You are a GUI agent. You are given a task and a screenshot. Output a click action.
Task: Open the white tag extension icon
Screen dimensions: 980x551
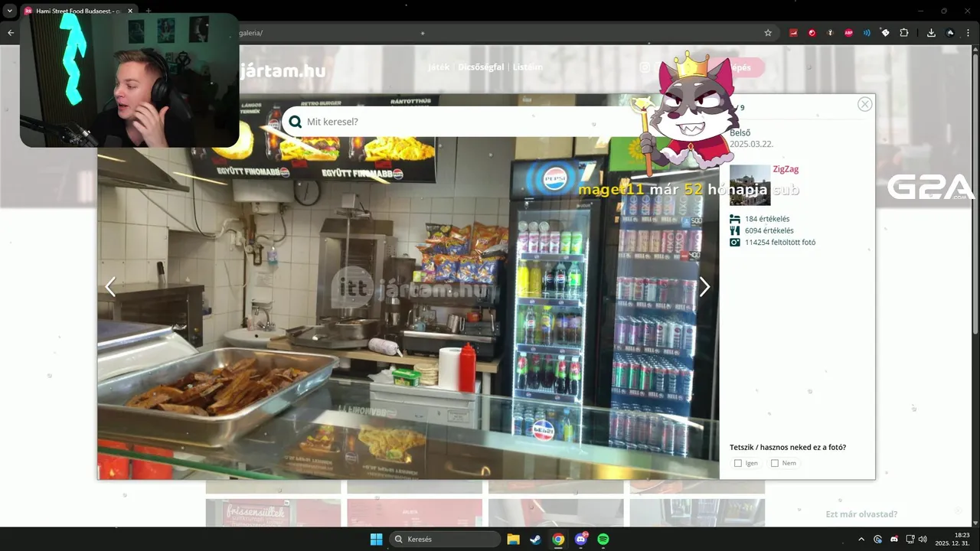click(x=885, y=33)
